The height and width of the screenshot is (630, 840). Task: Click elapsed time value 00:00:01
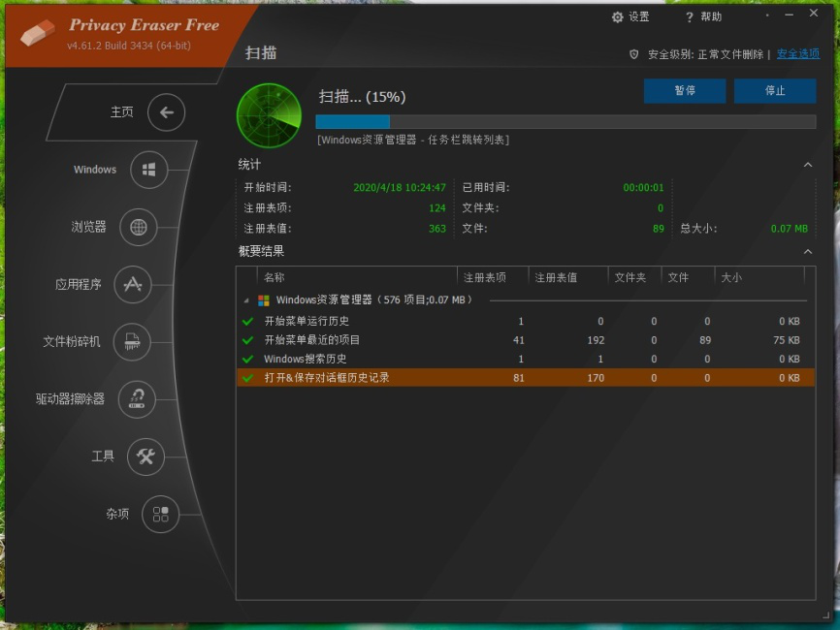point(643,188)
